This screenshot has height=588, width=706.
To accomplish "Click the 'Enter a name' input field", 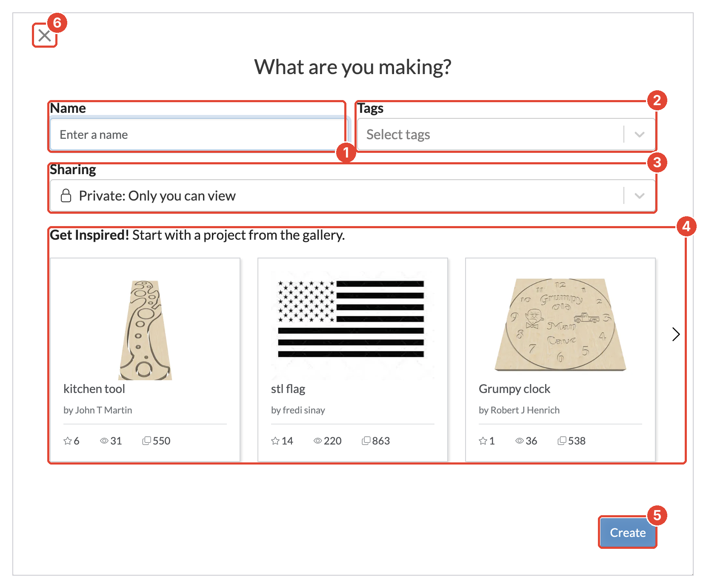I will point(199,135).
